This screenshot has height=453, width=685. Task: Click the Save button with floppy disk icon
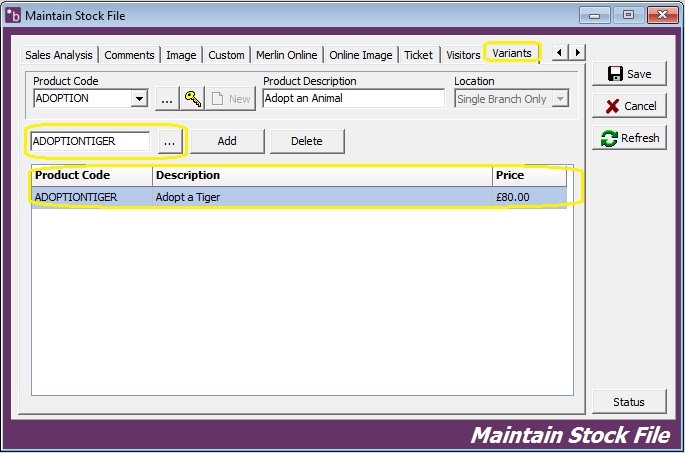pos(629,74)
